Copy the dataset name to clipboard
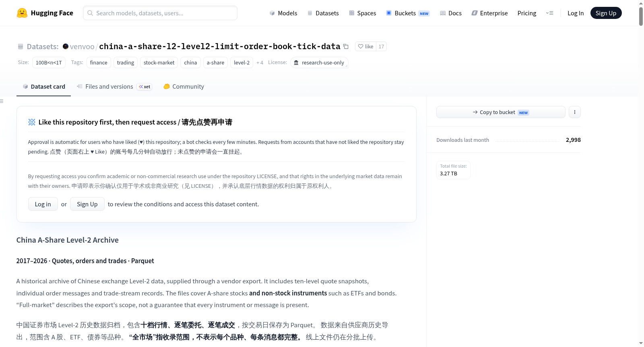 tap(346, 46)
